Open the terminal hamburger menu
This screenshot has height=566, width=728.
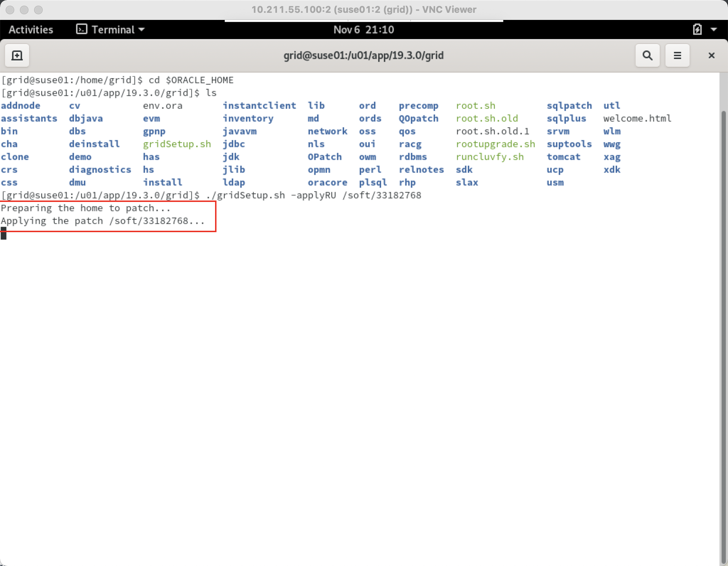(x=677, y=55)
